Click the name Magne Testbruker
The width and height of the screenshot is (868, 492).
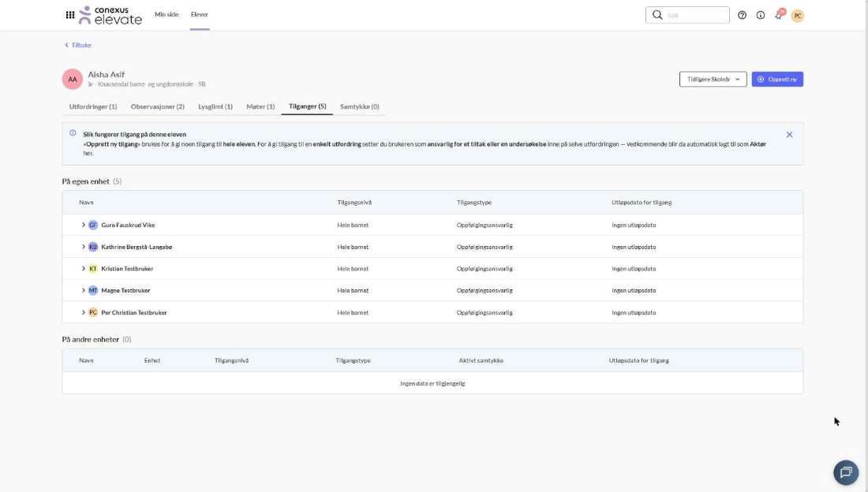[125, 291]
